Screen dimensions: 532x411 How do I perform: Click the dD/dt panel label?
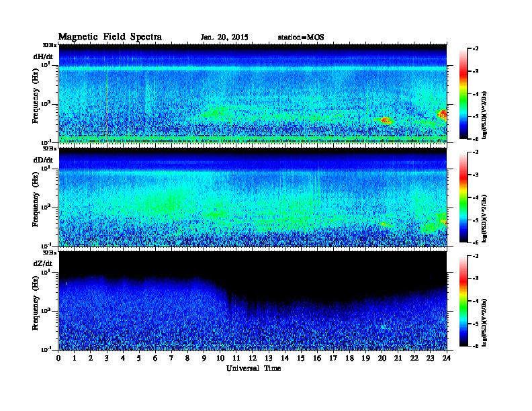tap(43, 160)
